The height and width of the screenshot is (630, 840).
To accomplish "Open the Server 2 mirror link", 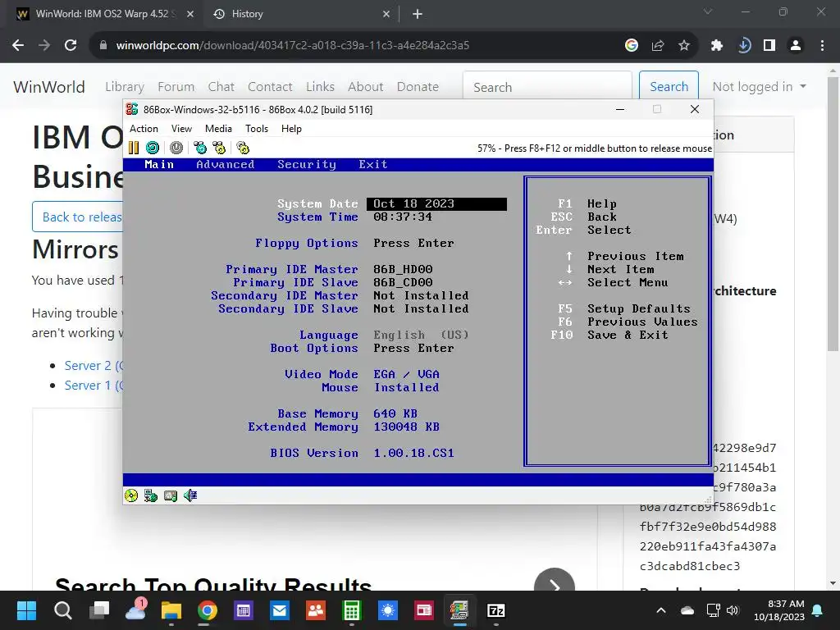I will [94, 365].
